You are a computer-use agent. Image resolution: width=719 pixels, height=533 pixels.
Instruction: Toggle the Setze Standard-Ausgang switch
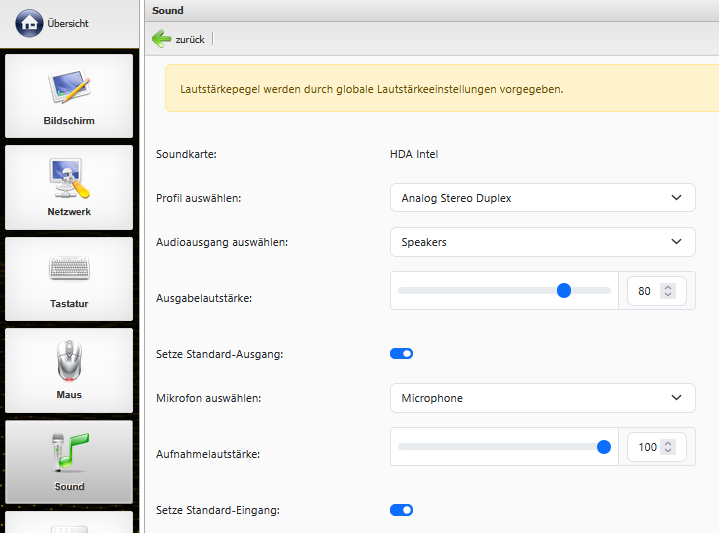pos(401,354)
